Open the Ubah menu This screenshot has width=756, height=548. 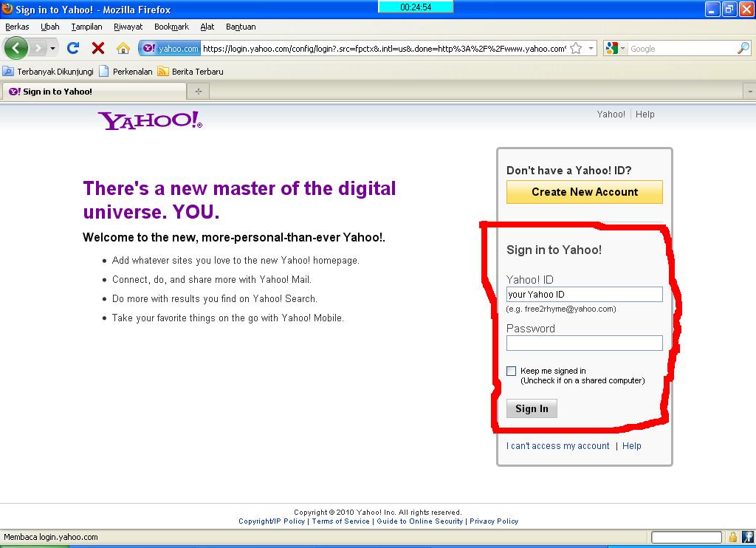click(x=49, y=27)
